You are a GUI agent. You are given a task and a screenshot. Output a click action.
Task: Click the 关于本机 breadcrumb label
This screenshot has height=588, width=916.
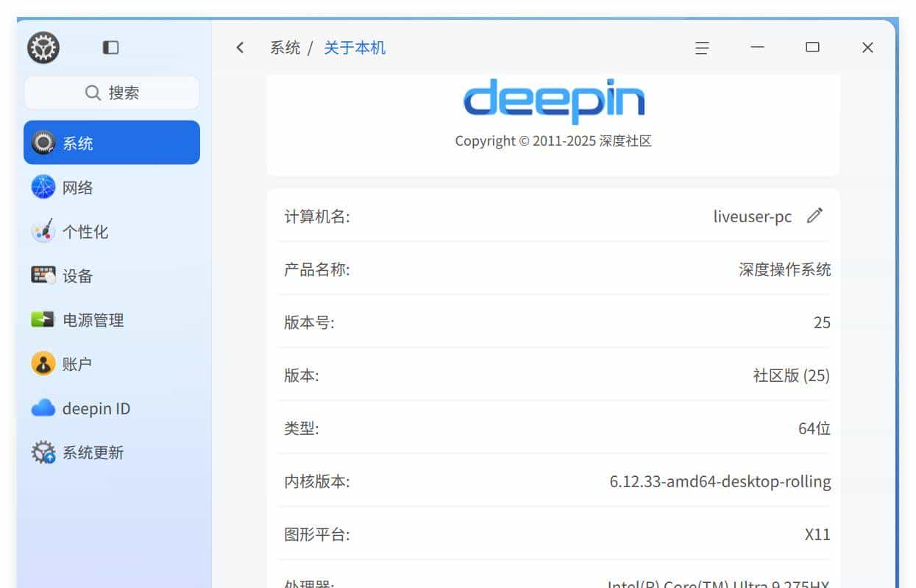(x=355, y=46)
